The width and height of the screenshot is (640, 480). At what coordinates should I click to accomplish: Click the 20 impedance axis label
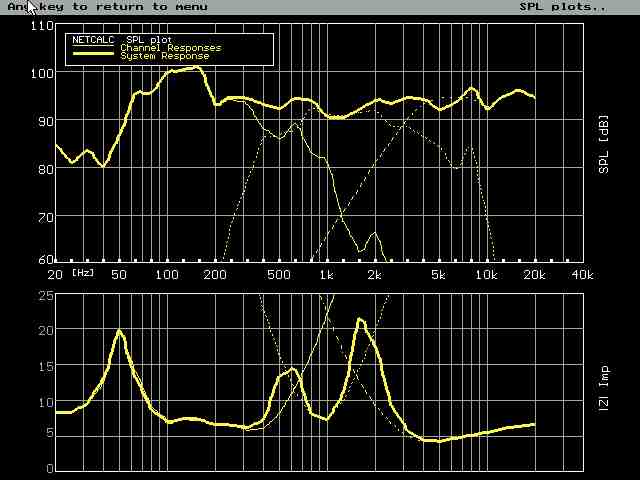tap(45, 330)
